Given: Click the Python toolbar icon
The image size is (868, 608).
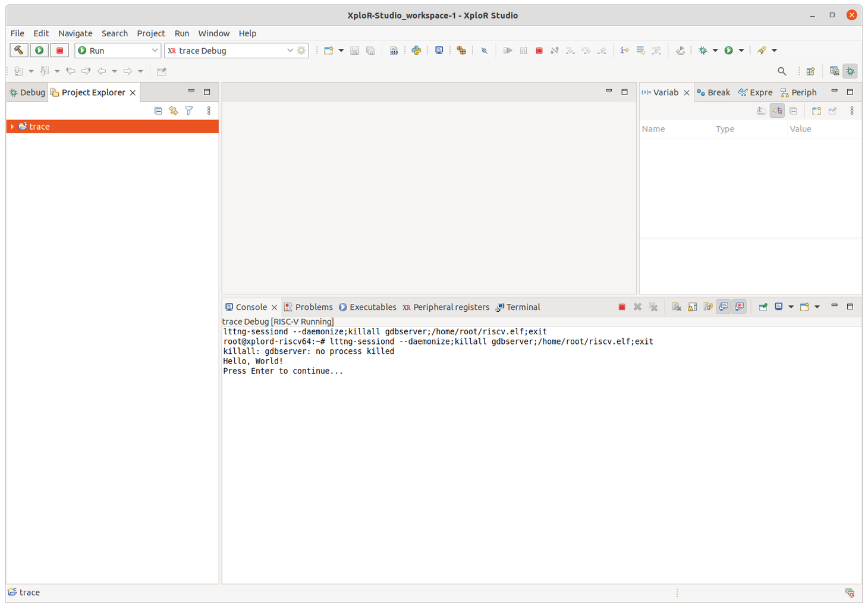Looking at the screenshot, I should [416, 51].
